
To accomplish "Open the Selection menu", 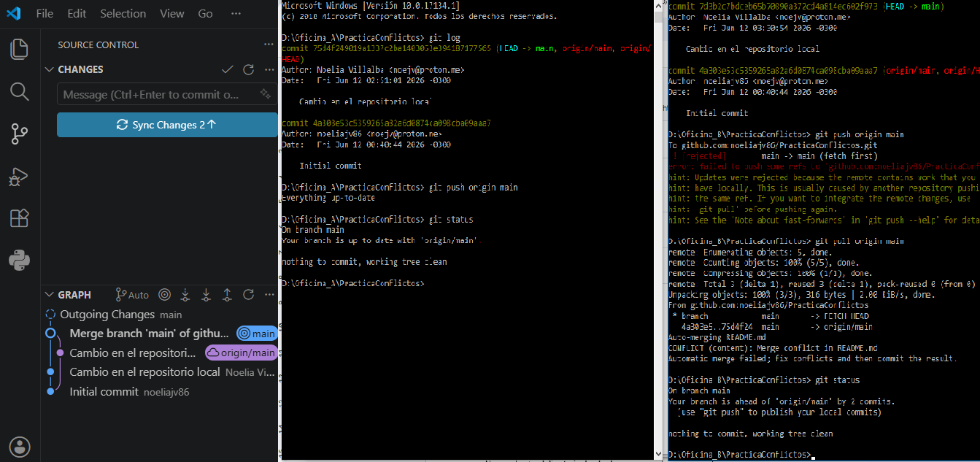I will click(123, 13).
